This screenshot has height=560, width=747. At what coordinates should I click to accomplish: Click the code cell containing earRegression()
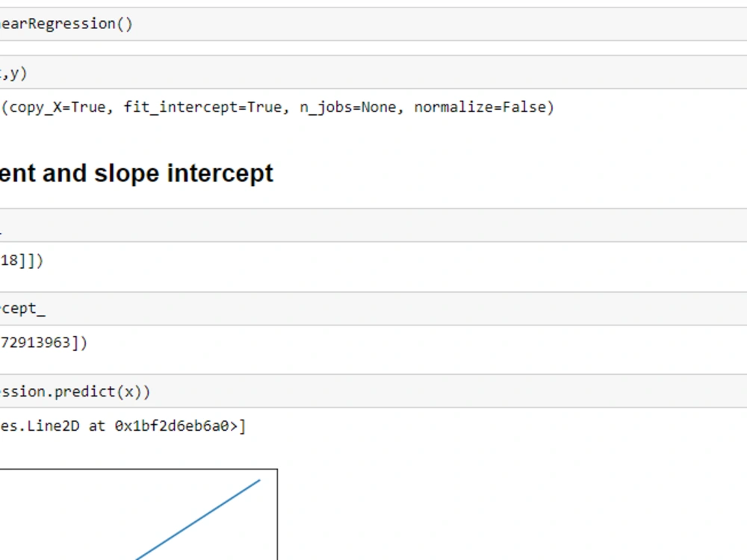pyautogui.click(x=373, y=24)
